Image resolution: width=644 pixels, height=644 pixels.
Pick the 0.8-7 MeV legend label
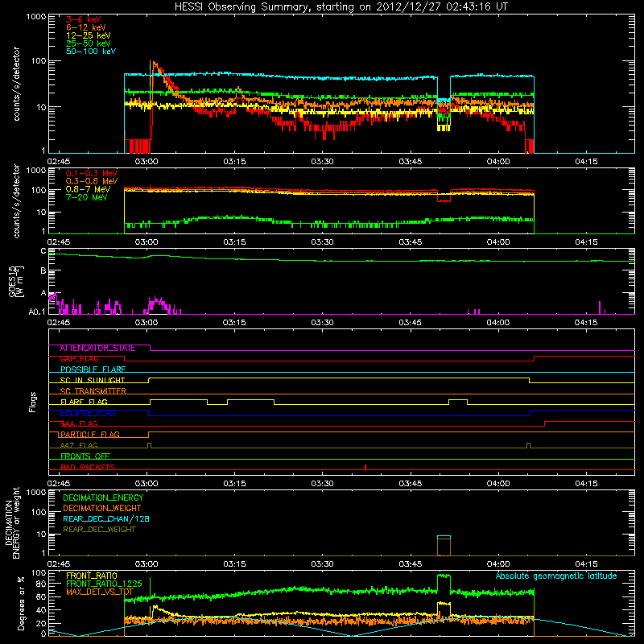(x=89, y=189)
